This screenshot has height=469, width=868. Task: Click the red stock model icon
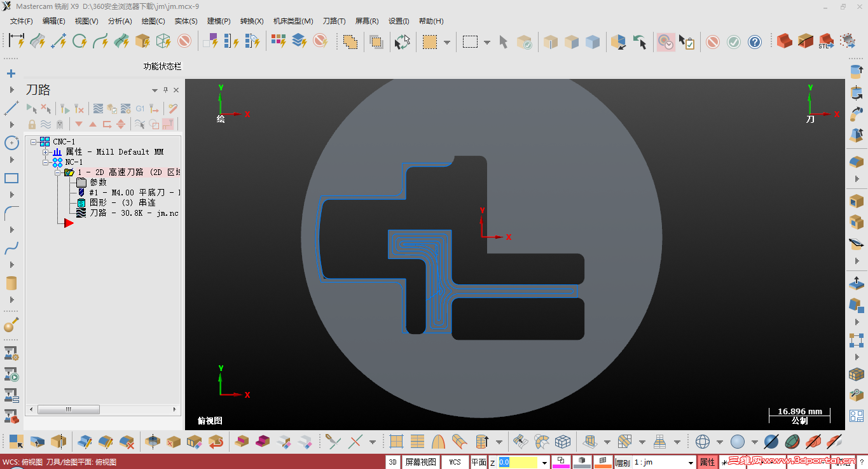pos(785,41)
